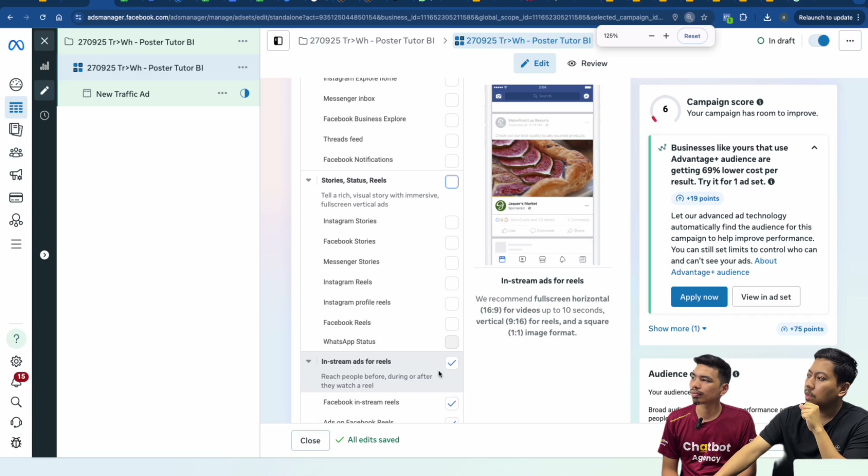Open Settings gear in sidebar

point(16,361)
